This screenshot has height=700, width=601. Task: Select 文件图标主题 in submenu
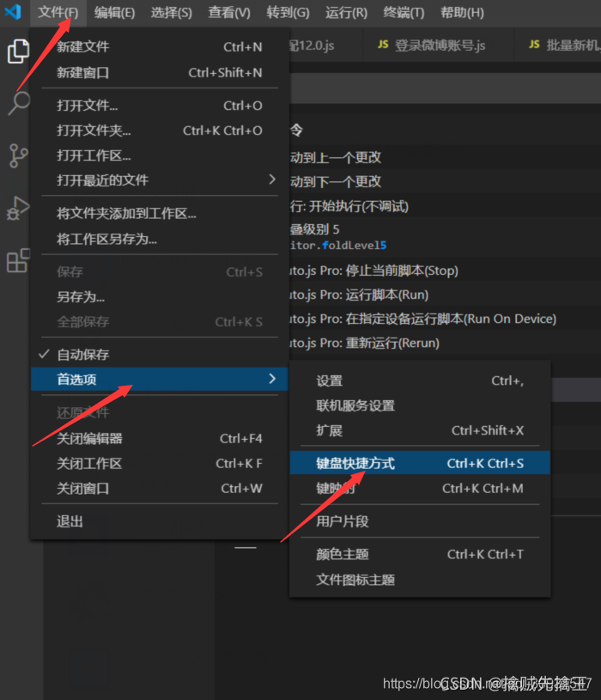419,580
